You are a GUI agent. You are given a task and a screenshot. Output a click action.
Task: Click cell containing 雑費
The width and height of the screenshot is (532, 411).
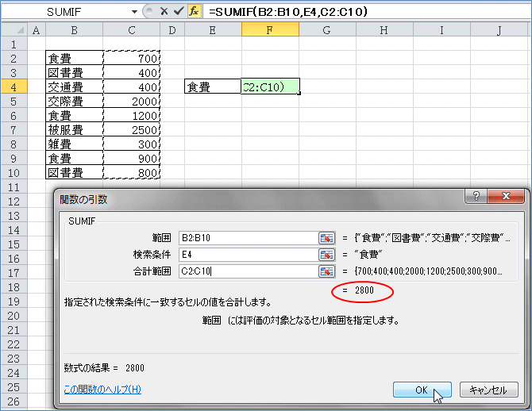point(75,144)
